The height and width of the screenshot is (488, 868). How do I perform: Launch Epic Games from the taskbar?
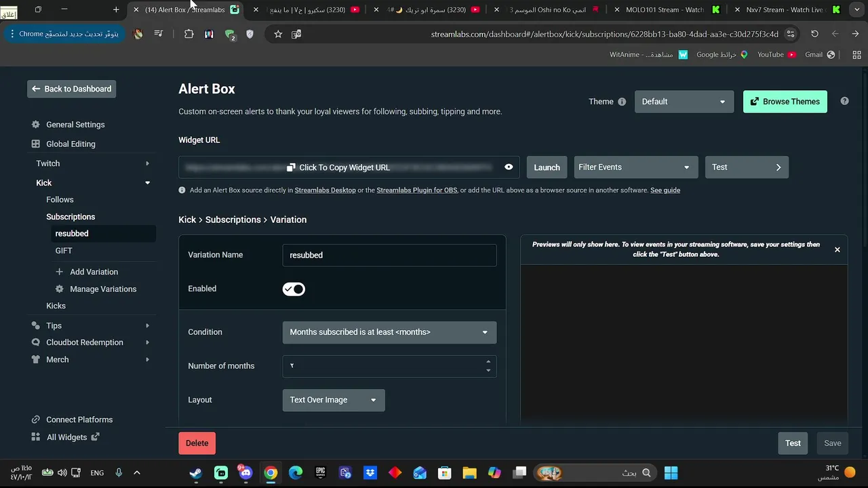pyautogui.click(x=321, y=473)
